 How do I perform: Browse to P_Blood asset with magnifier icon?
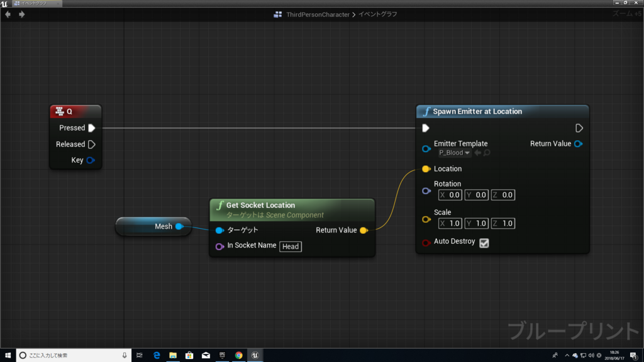click(x=487, y=153)
